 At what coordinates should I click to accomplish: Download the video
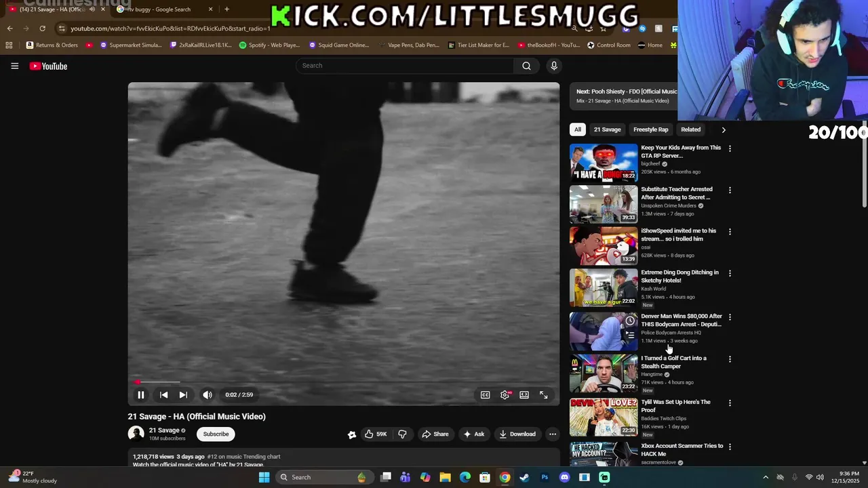(x=517, y=434)
